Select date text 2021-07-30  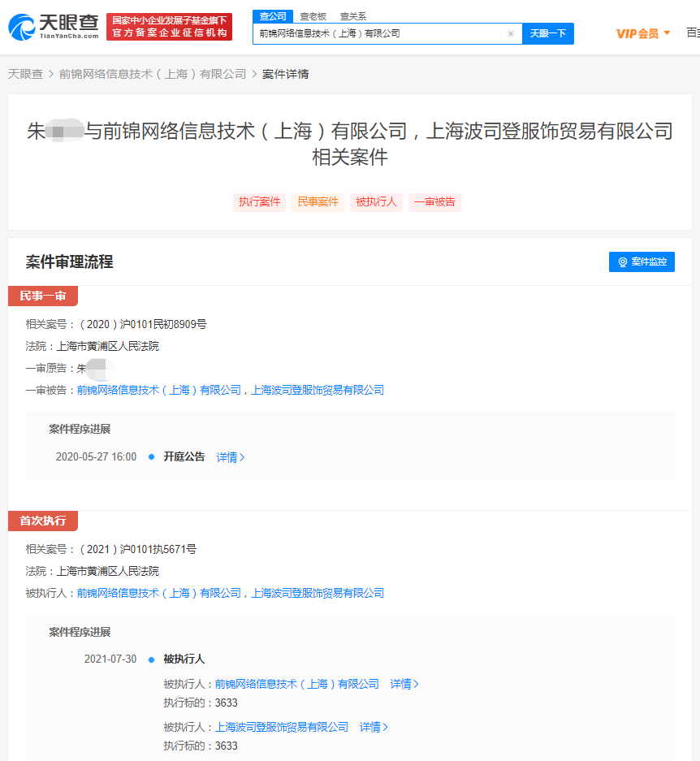click(110, 659)
